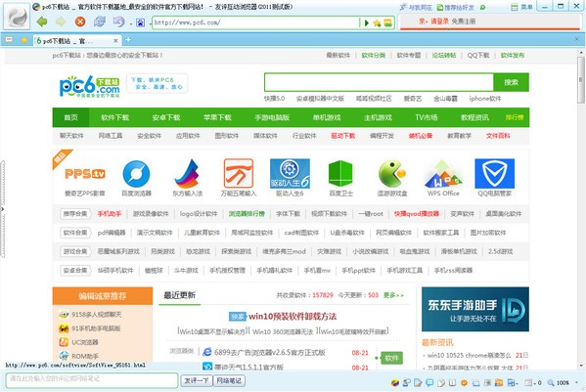Click the vertical page scrollbar thumb

click(x=580, y=80)
